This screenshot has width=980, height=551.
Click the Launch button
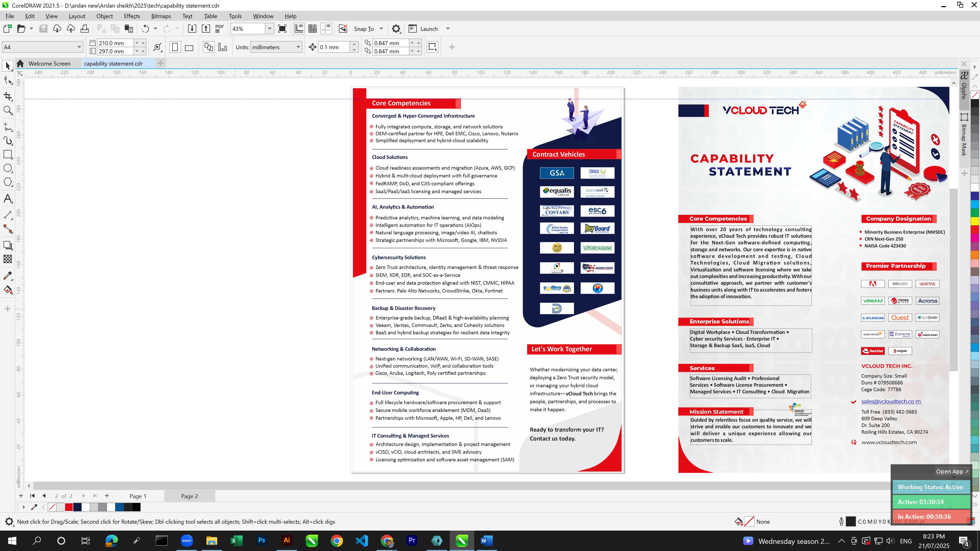tap(423, 29)
